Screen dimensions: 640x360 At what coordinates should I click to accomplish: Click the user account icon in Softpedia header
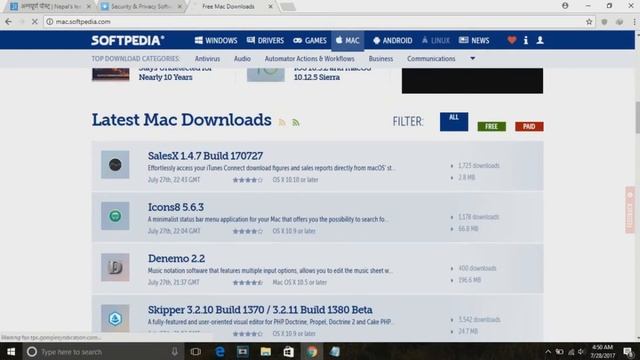point(540,40)
